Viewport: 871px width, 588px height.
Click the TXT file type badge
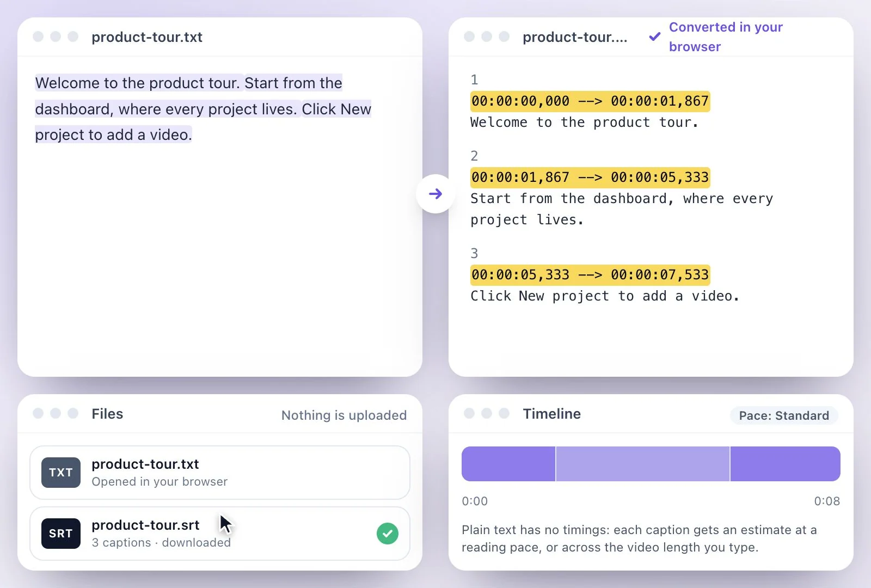(61, 473)
